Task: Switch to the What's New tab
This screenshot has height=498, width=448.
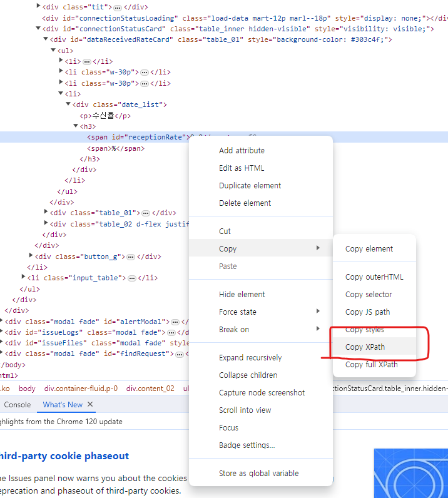Action: [63, 405]
